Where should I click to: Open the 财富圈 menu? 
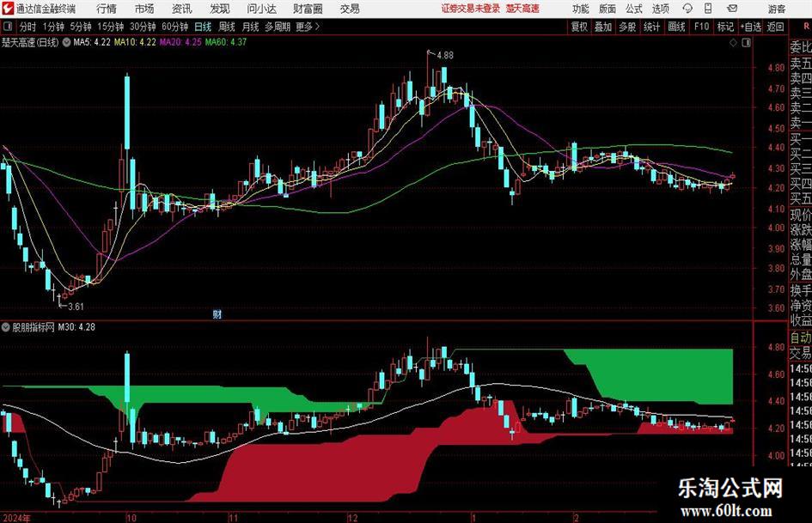pos(308,9)
